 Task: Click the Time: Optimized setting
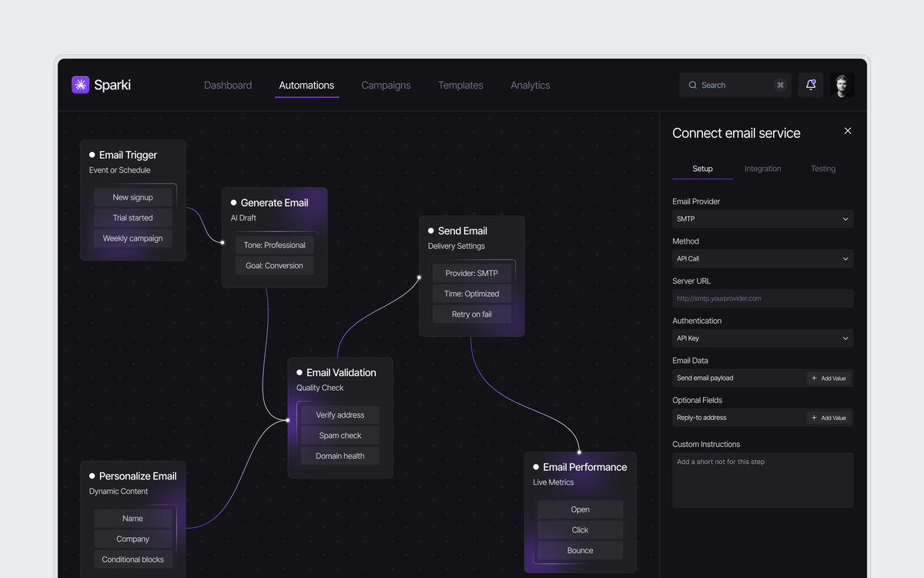coord(471,294)
